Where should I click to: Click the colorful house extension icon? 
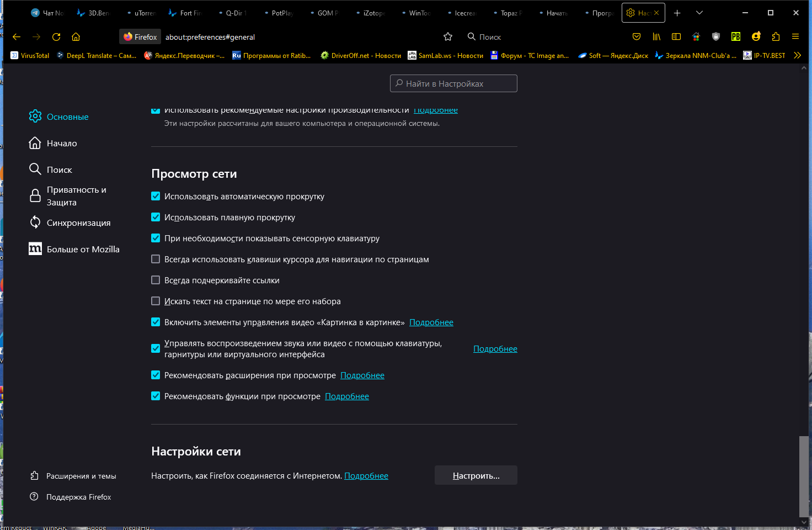696,36
